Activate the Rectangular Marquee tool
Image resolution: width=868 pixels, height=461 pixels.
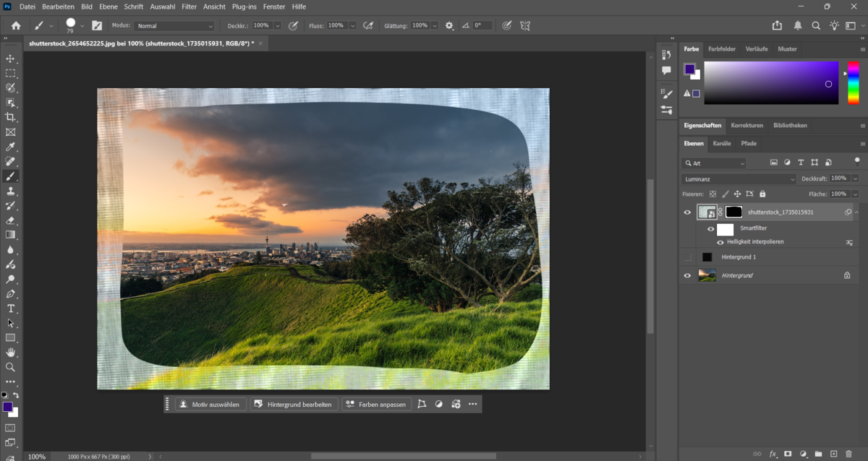(x=11, y=73)
